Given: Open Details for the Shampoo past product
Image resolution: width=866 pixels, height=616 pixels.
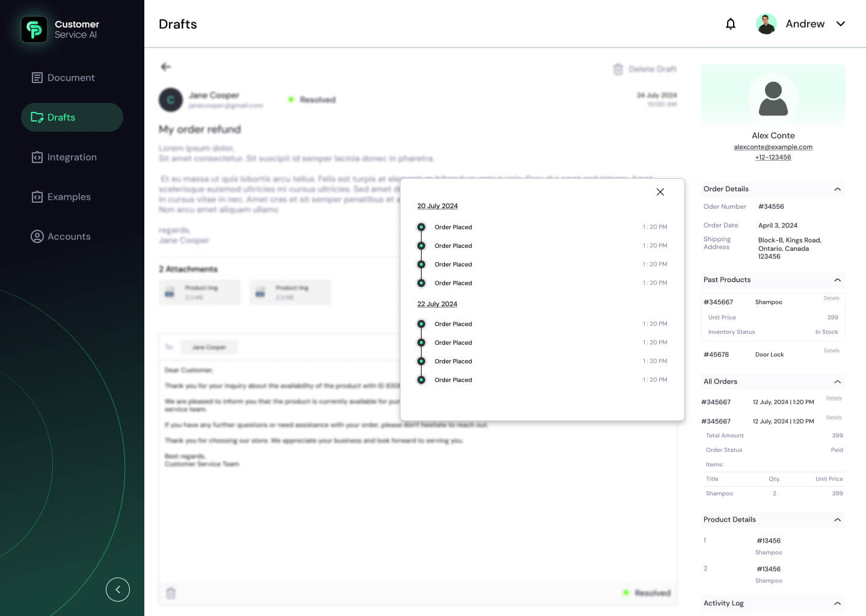Looking at the screenshot, I should tap(832, 298).
